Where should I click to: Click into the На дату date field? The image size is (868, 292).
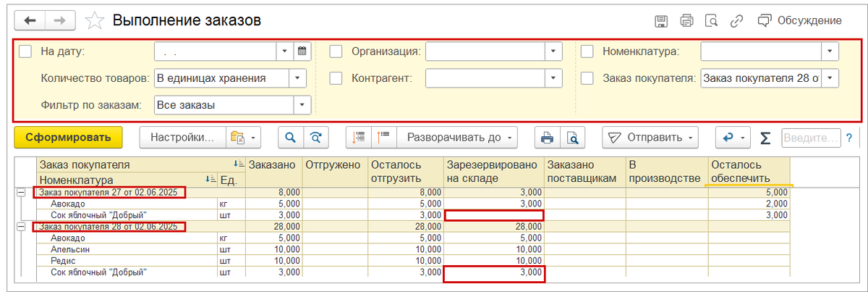point(216,51)
